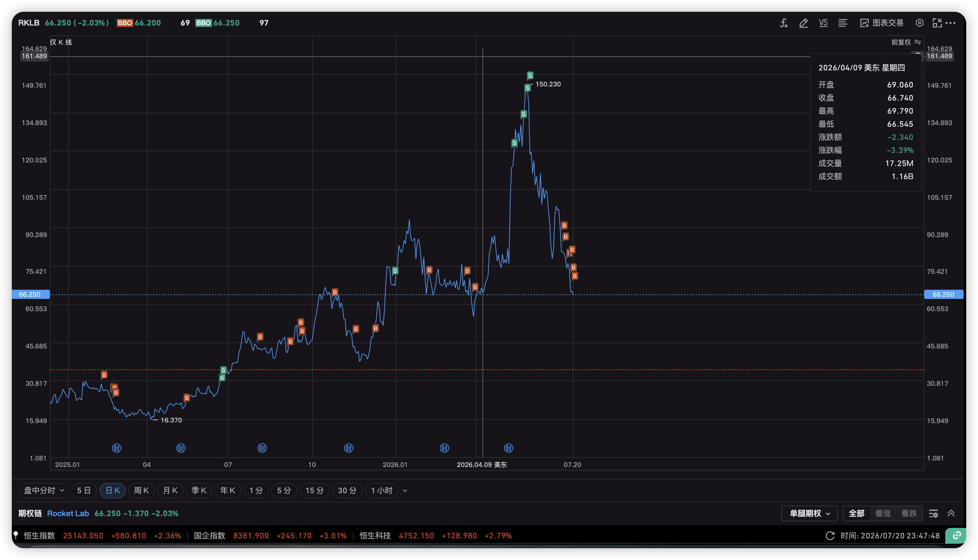The image size is (978, 560).
Task: Click the Rocket Lab name link
Action: coord(68,513)
